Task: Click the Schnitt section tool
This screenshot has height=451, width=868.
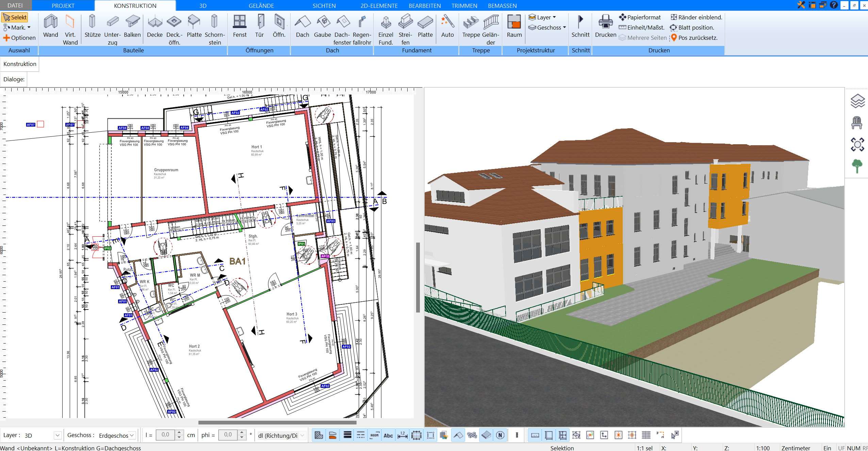Action: 580,26
